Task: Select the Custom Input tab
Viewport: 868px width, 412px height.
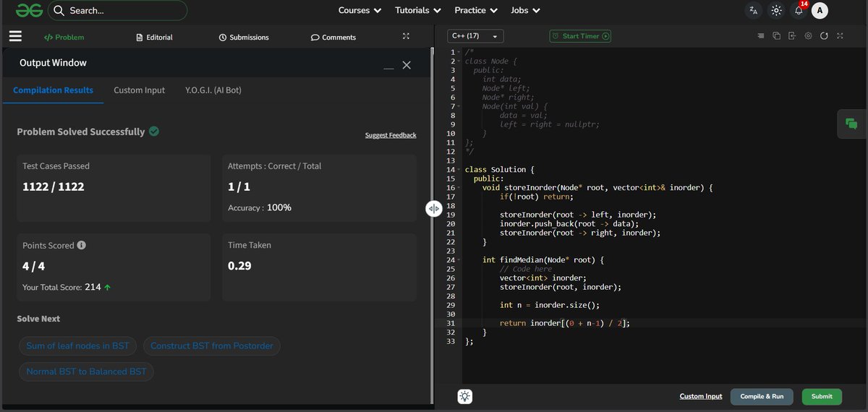Action: coord(140,90)
